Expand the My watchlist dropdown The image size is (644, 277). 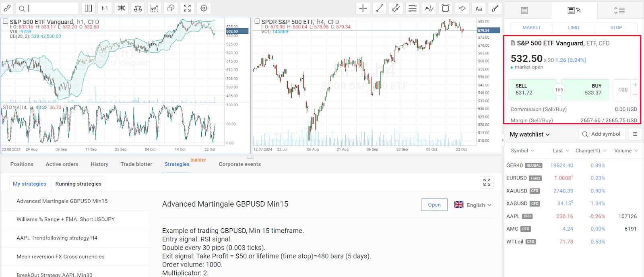(530, 134)
